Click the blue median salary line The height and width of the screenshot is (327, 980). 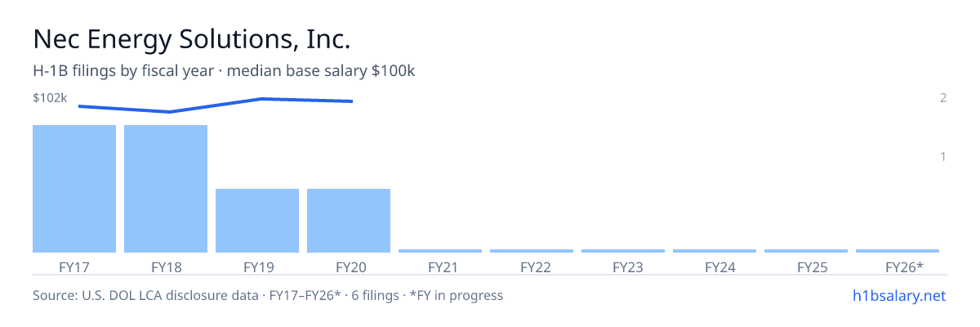pyautogui.click(x=216, y=105)
